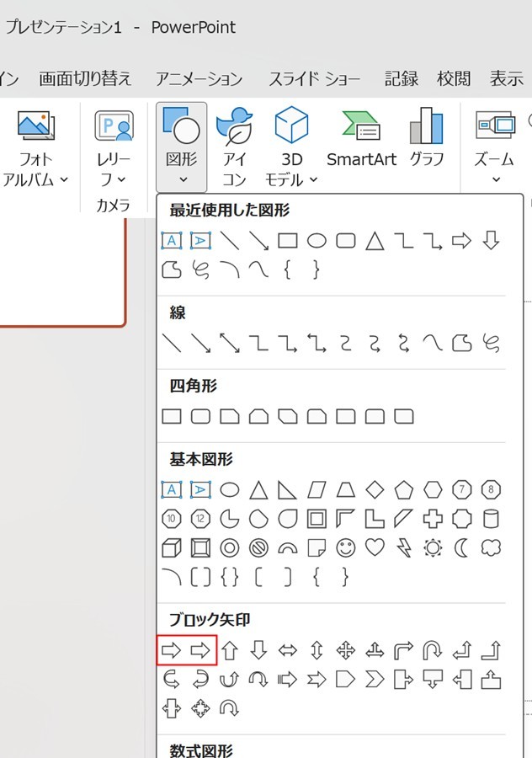Pick the double bracket shape in 基本図形
This screenshot has width=532, height=758.
click(200, 577)
